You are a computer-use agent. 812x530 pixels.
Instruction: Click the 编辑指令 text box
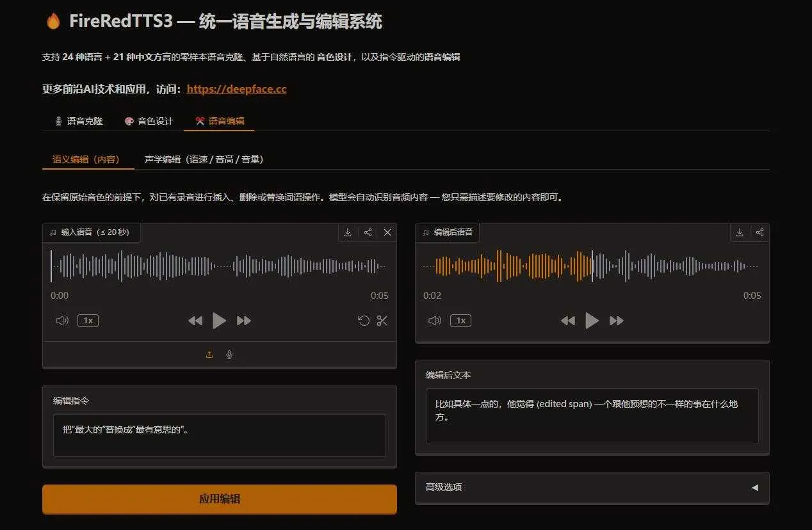(x=220, y=435)
